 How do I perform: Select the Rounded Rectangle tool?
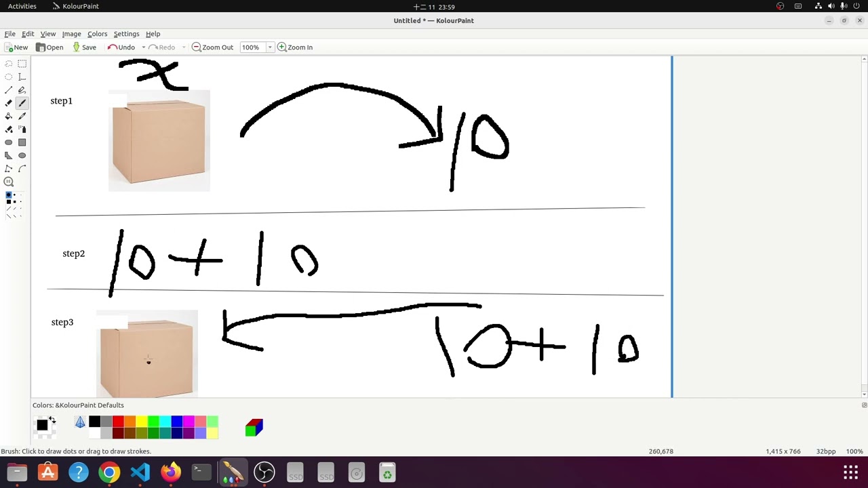click(x=9, y=142)
